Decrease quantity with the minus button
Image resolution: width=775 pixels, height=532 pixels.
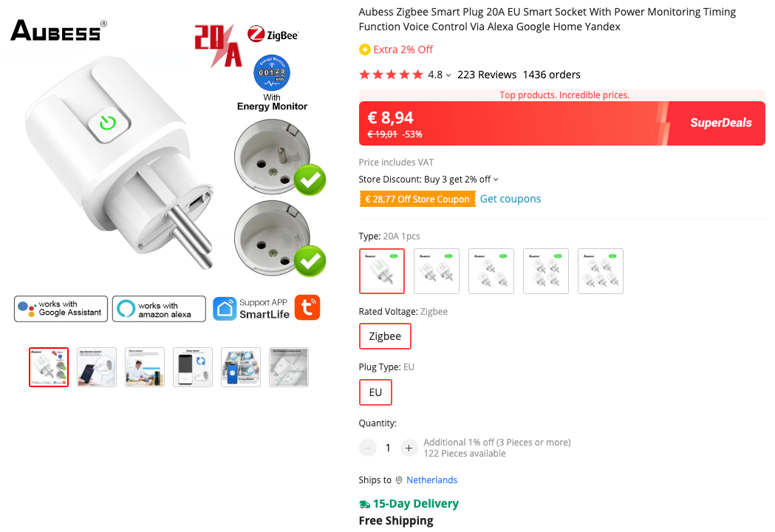click(368, 448)
